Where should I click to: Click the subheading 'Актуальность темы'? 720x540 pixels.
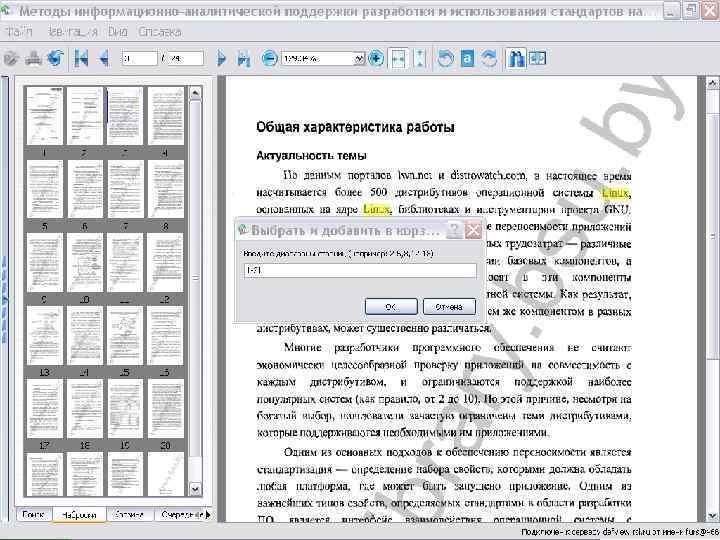tap(311, 156)
